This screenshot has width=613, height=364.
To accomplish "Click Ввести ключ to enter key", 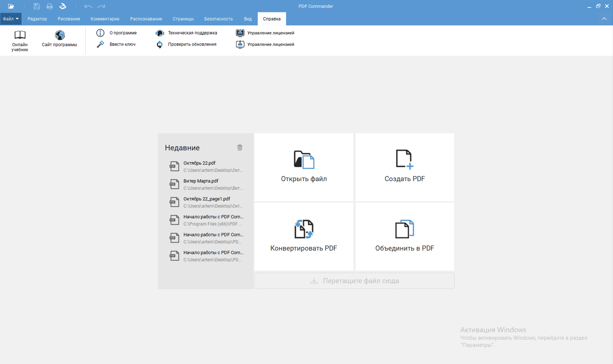I will [122, 44].
